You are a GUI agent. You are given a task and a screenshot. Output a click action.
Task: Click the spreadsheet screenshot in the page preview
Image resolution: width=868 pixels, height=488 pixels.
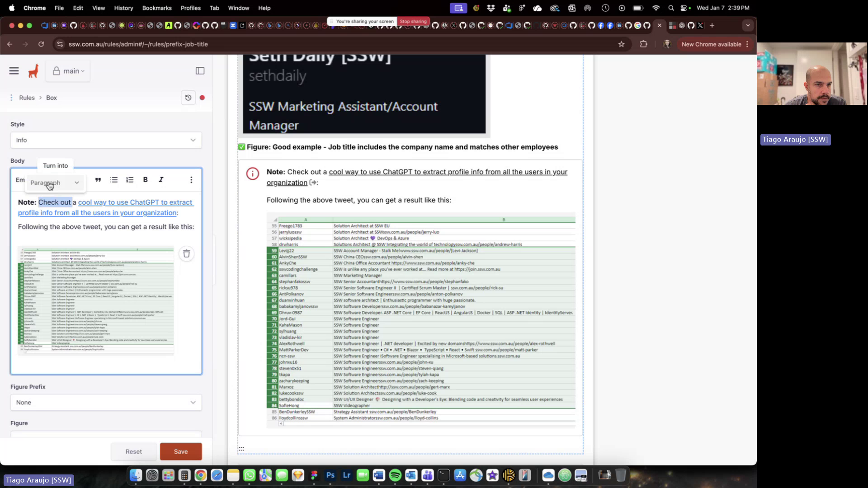(x=421, y=320)
